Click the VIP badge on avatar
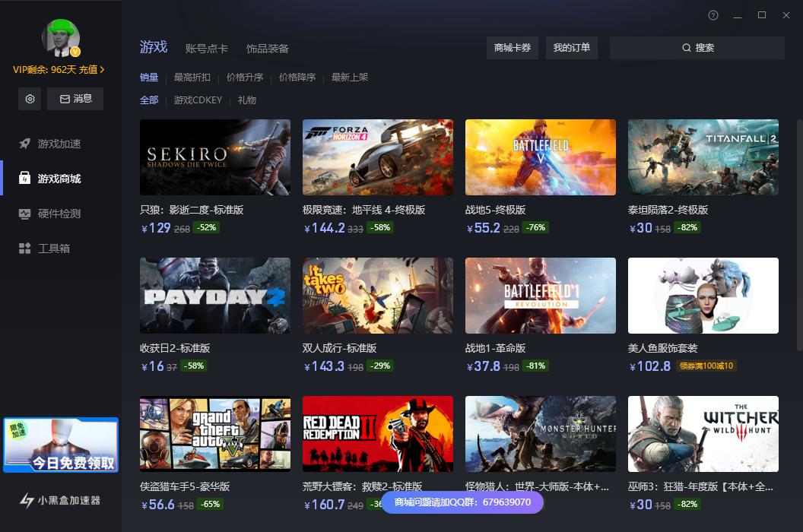The width and height of the screenshot is (803, 532). [x=75, y=51]
